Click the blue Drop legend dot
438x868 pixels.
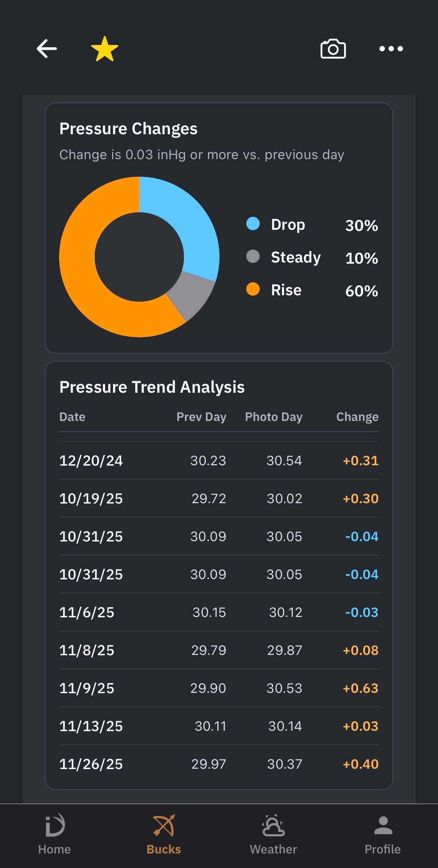[x=253, y=224]
